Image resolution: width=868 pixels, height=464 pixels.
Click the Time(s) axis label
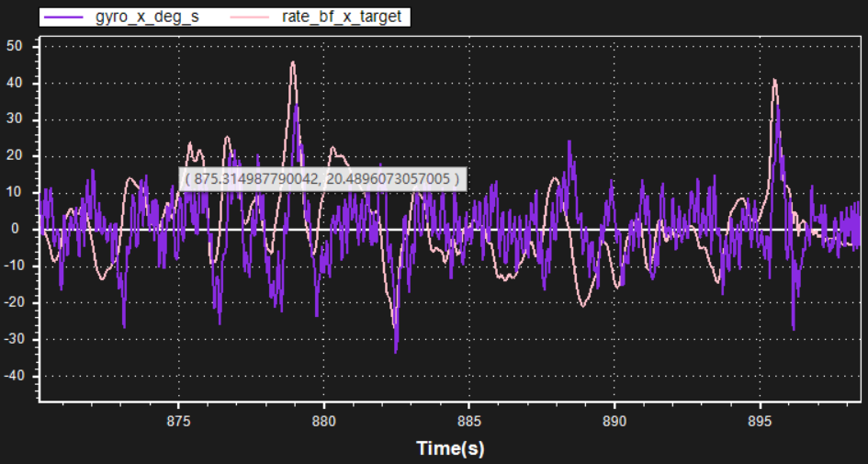tap(450, 448)
